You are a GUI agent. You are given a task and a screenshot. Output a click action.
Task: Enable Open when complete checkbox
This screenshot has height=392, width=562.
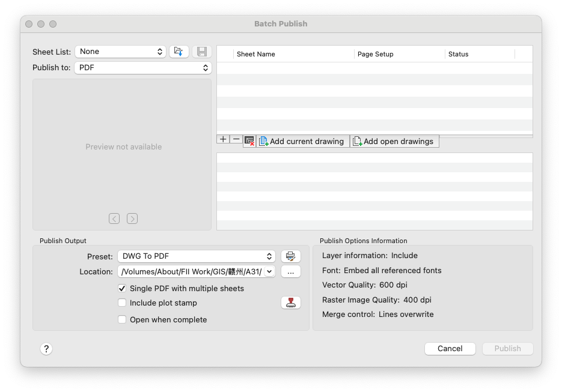tap(122, 320)
